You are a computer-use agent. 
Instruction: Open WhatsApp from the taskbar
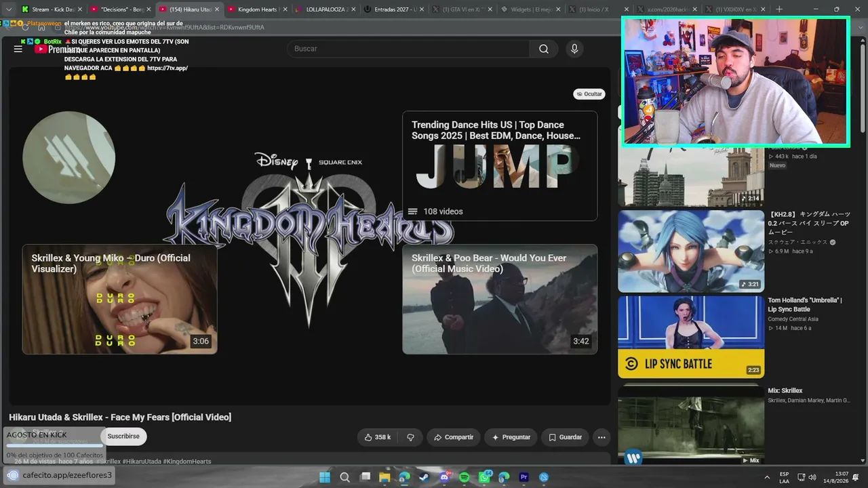pyautogui.click(x=484, y=477)
